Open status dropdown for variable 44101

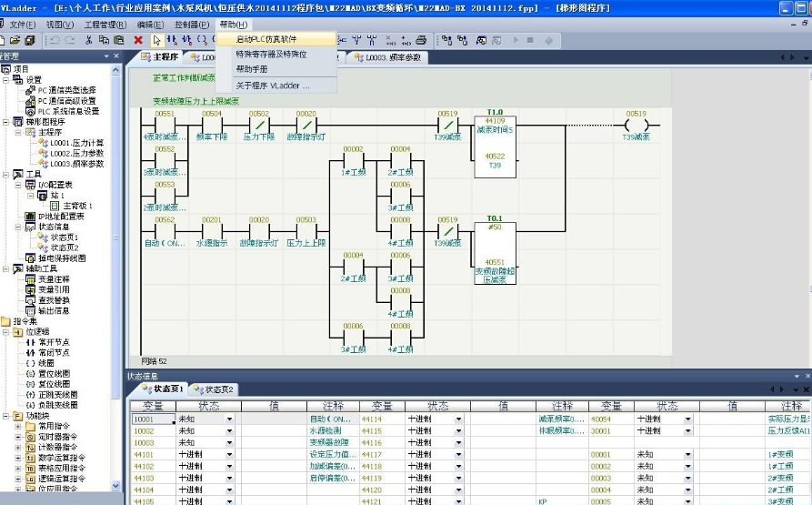pos(230,453)
